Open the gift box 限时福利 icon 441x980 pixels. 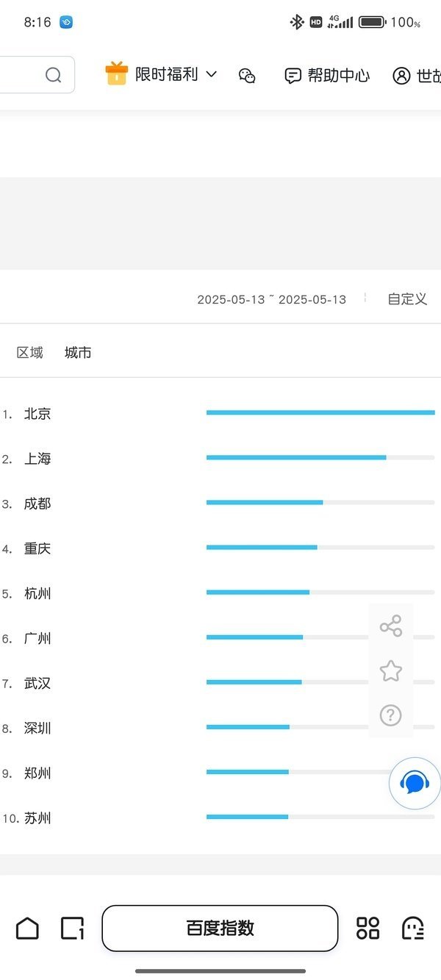tap(116, 74)
